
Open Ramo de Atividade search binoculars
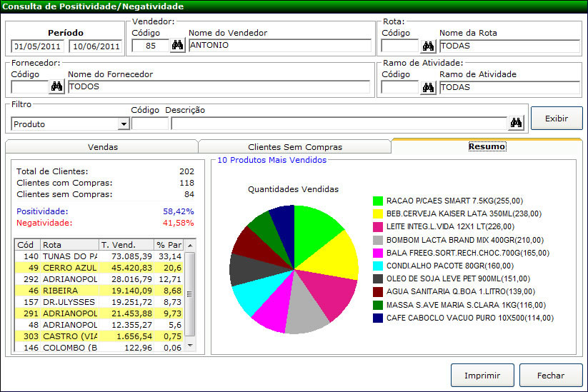pos(428,88)
